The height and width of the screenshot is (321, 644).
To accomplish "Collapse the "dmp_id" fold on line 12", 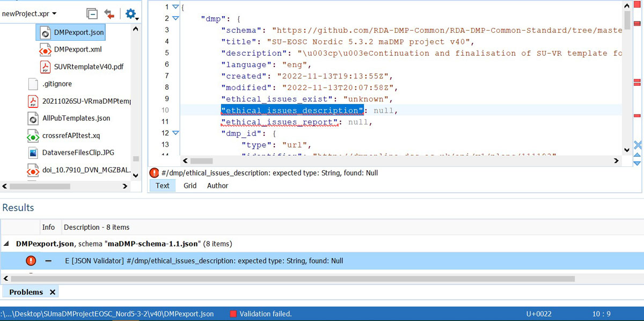I will [175, 133].
